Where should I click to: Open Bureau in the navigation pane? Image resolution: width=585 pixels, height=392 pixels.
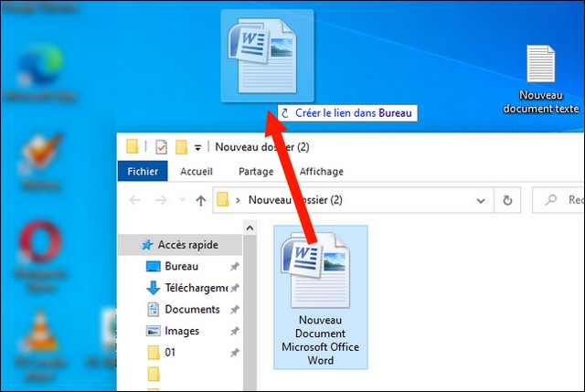point(180,266)
